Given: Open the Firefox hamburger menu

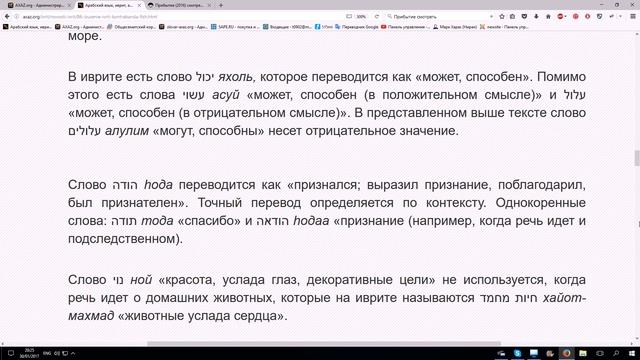Looking at the screenshot, I should point(633,16).
